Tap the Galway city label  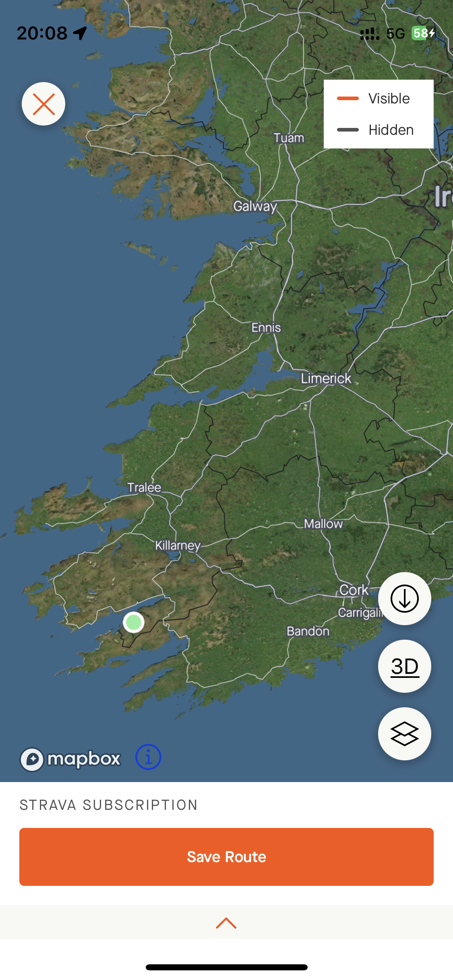click(255, 206)
